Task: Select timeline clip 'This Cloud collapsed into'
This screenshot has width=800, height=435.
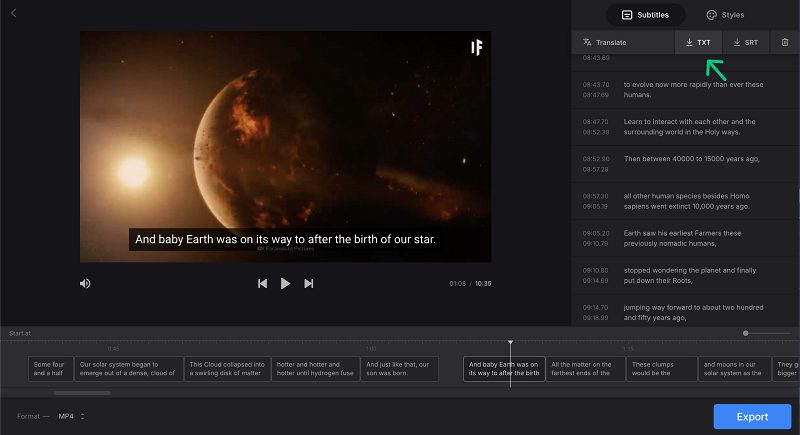Action: (x=228, y=369)
